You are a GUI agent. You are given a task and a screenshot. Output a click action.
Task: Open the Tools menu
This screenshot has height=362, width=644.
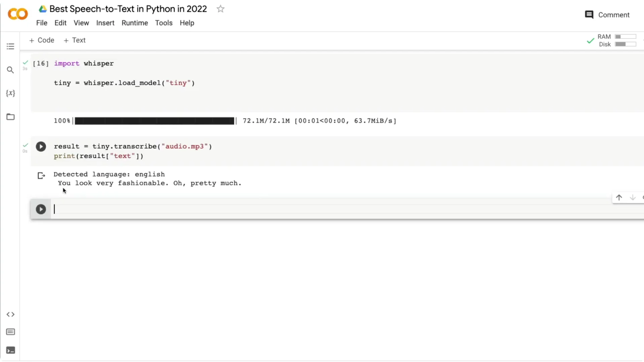point(164,23)
